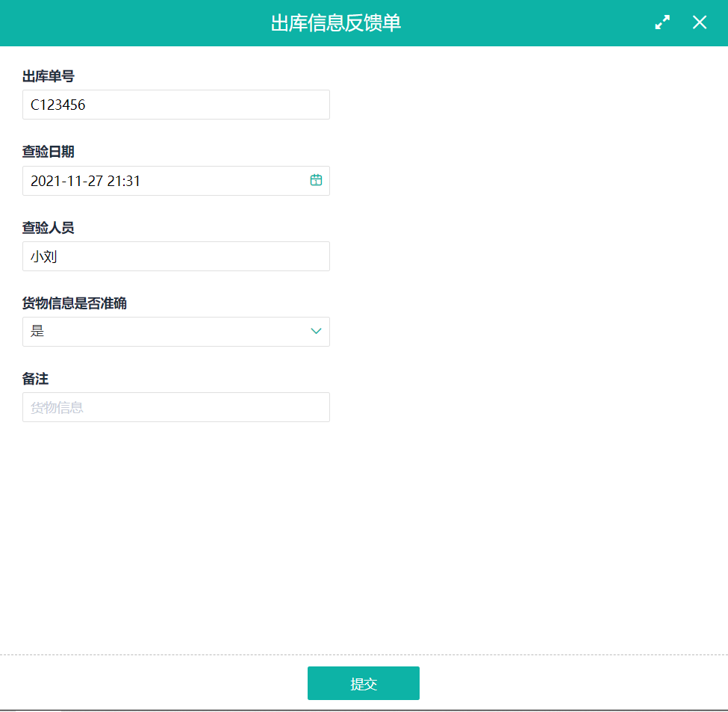Click footer area left of 提交 button

point(149,683)
